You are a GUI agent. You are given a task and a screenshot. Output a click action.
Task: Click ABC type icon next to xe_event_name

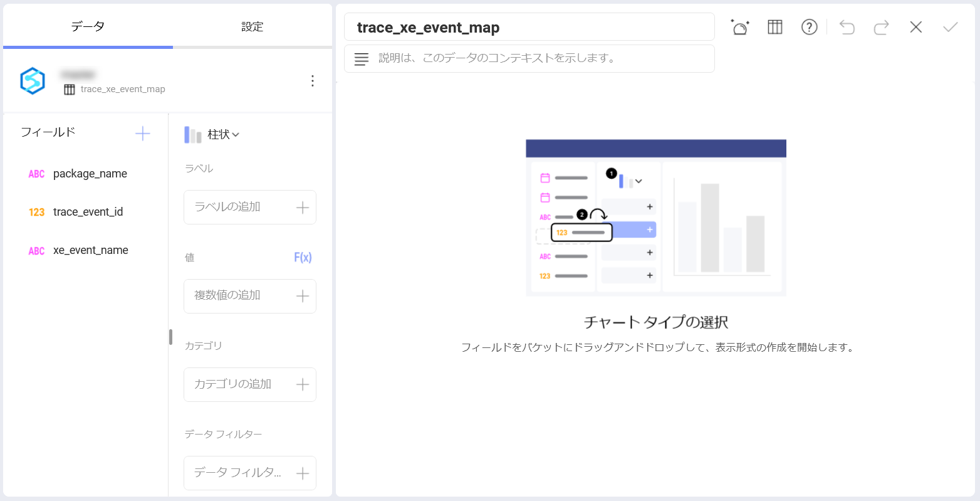click(36, 251)
